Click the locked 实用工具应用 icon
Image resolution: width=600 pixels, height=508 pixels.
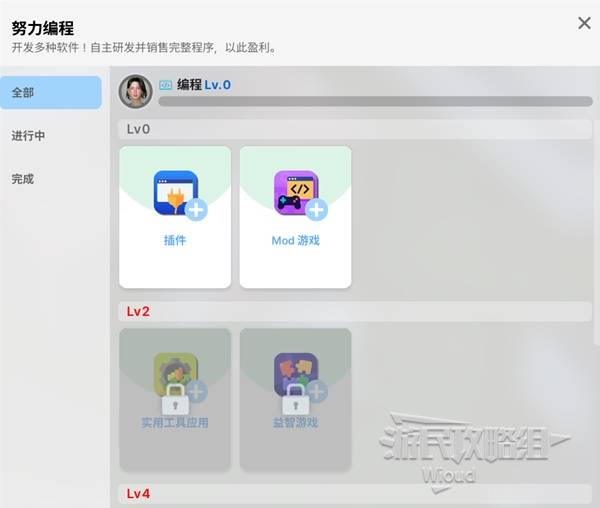click(176, 375)
